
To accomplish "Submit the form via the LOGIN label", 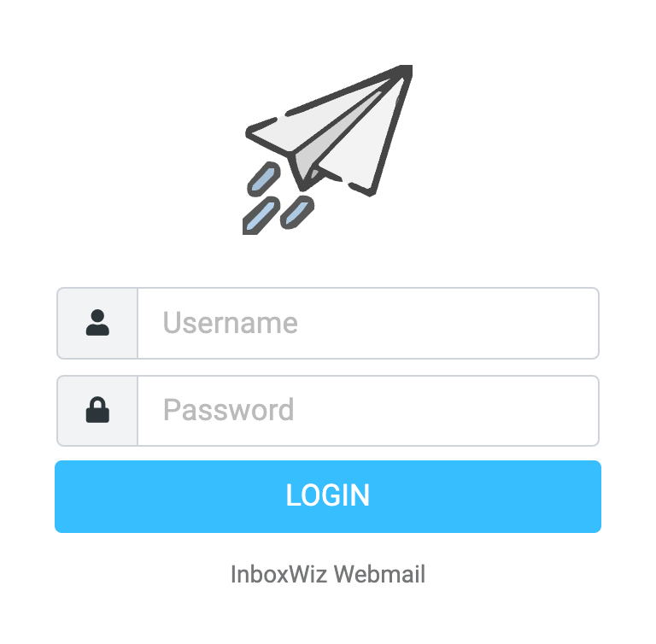I will (328, 495).
